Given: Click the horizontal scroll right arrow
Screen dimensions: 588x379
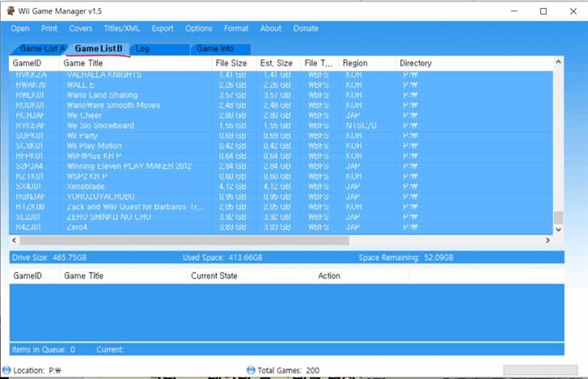Looking at the screenshot, I should (x=548, y=241).
